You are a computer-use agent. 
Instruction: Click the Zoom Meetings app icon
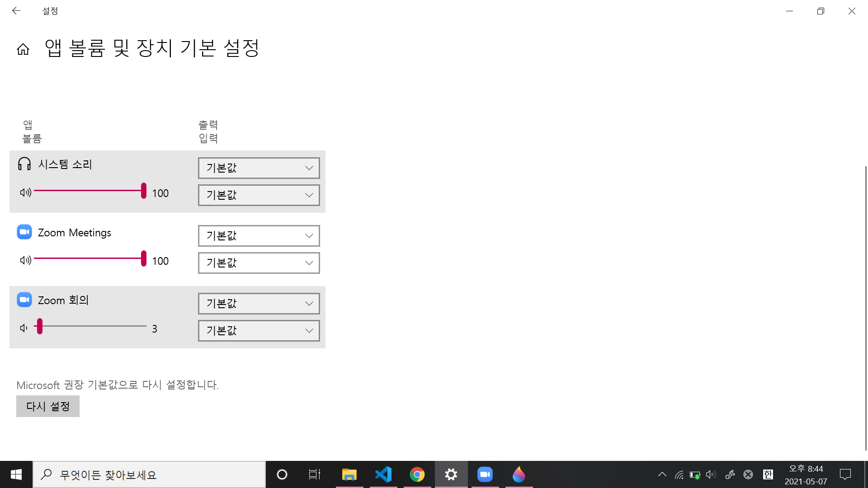coord(24,232)
